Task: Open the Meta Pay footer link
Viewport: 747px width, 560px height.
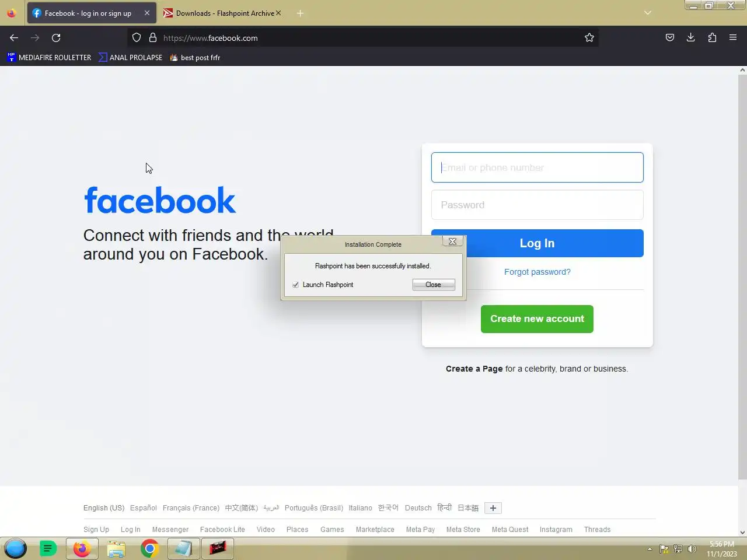Action: (421, 530)
